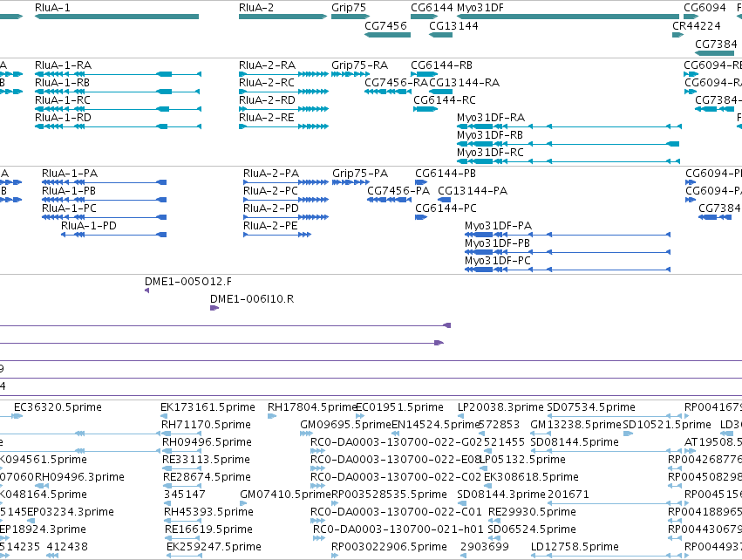Select cDNA RC0-DA0003-130700-021-h01
This screenshot has width=742, height=560.
click(398, 529)
